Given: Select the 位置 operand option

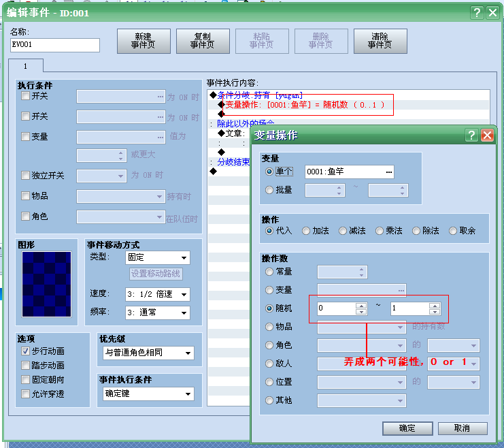Looking at the screenshot, I should 269,382.
